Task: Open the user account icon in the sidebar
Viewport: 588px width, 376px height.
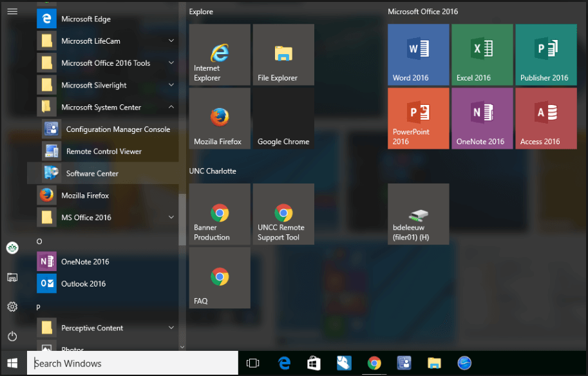Action: (12, 248)
